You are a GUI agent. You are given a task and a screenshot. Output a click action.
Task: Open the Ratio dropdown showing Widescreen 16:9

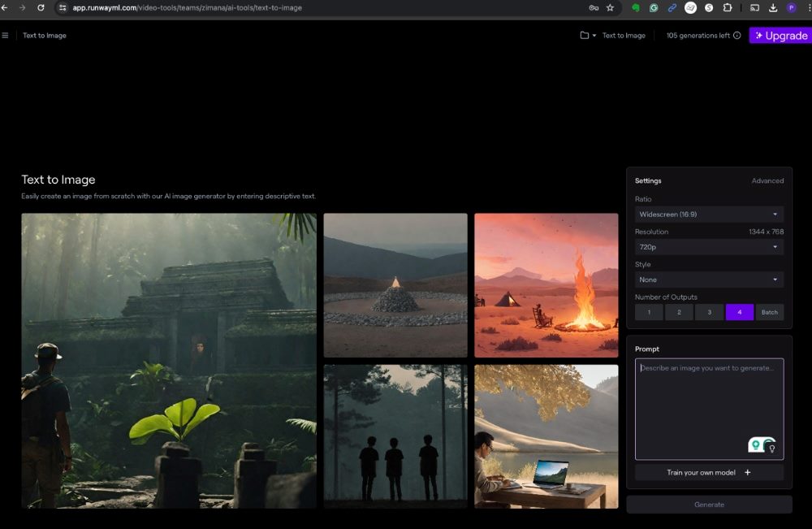click(x=709, y=214)
